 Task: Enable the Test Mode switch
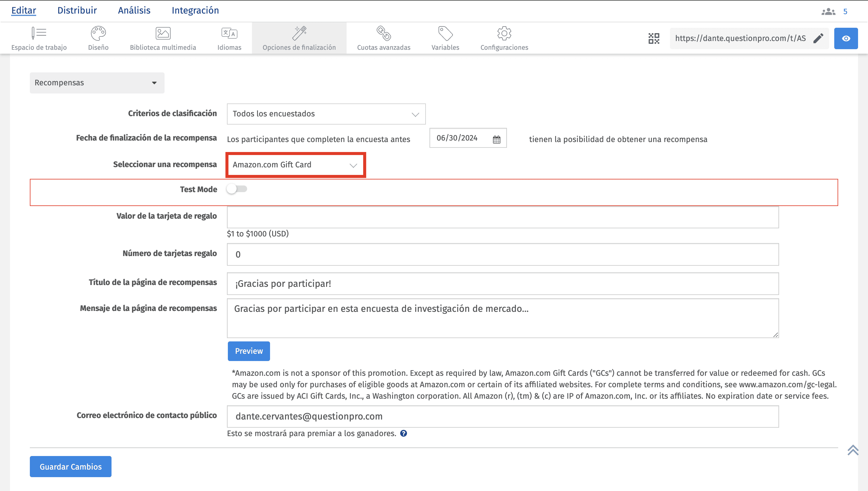(237, 189)
